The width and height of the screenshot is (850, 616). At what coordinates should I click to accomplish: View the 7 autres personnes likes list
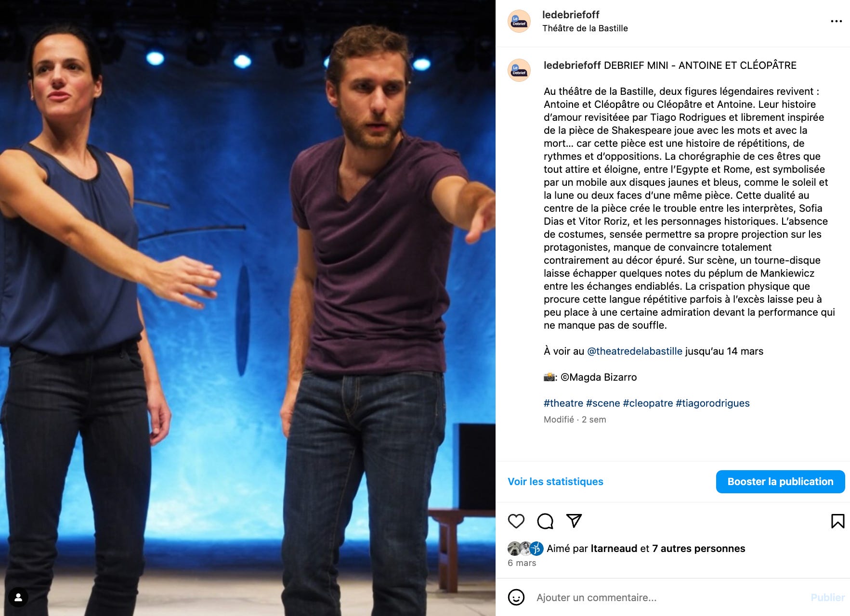pos(698,549)
